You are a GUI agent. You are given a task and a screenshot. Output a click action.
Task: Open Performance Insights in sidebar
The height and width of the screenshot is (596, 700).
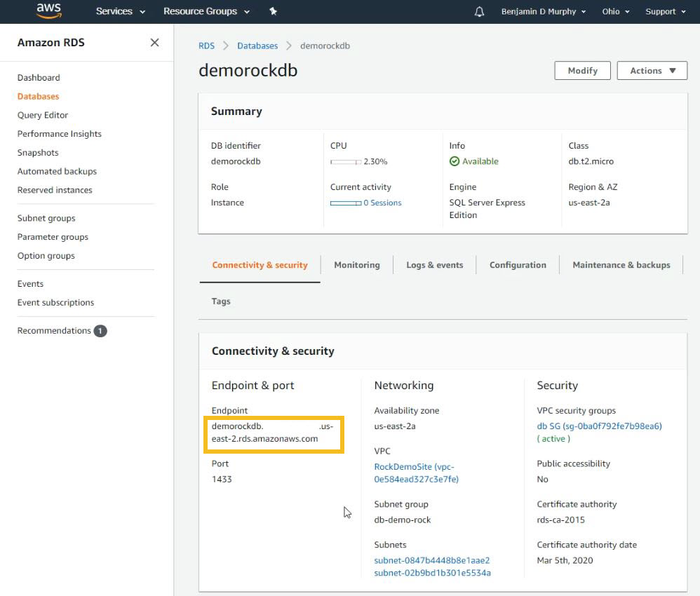tap(60, 134)
